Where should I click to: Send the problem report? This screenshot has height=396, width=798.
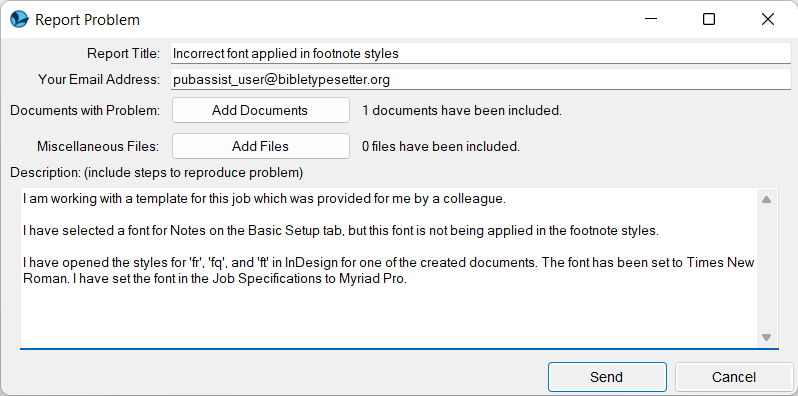coord(607,377)
